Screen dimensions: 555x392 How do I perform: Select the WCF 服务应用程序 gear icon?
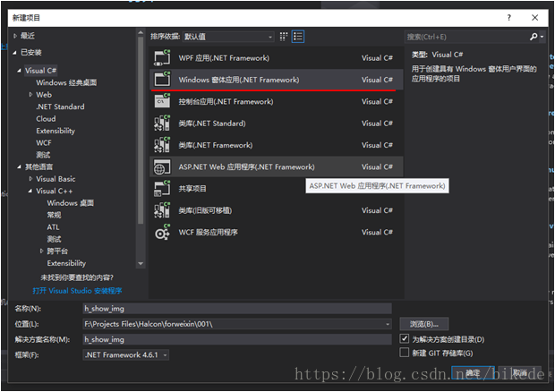click(x=162, y=233)
